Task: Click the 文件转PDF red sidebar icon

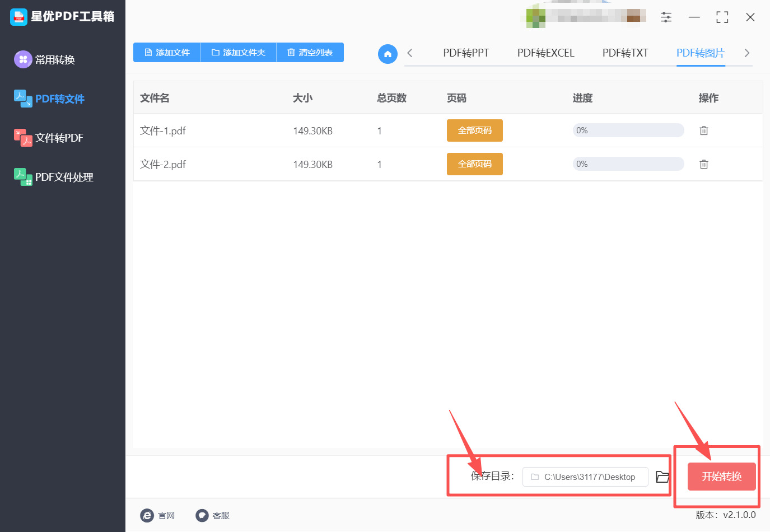Action: 23,138
